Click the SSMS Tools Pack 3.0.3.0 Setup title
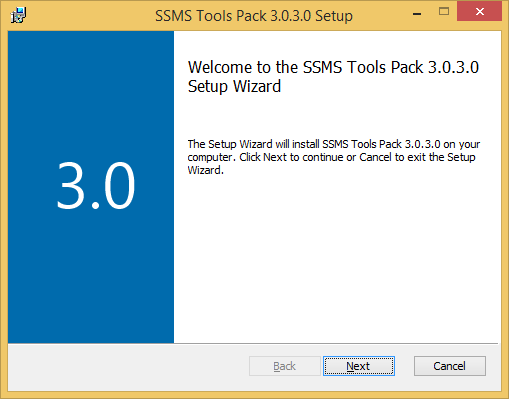 click(254, 16)
